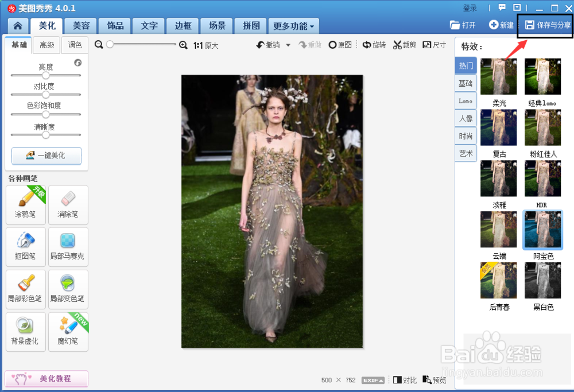Select the 人像 portrait effects category

click(x=466, y=118)
